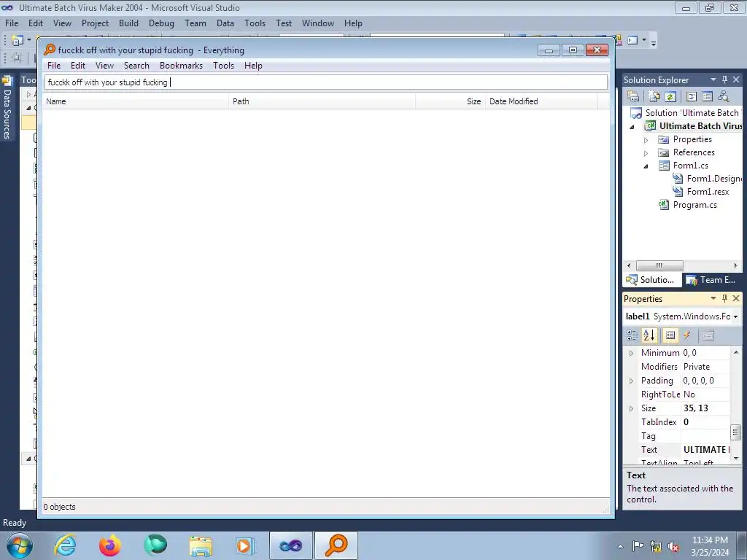This screenshot has height=560, width=747.
Task: Click View Designer icon in Solution Explorer
Action: (x=708, y=96)
